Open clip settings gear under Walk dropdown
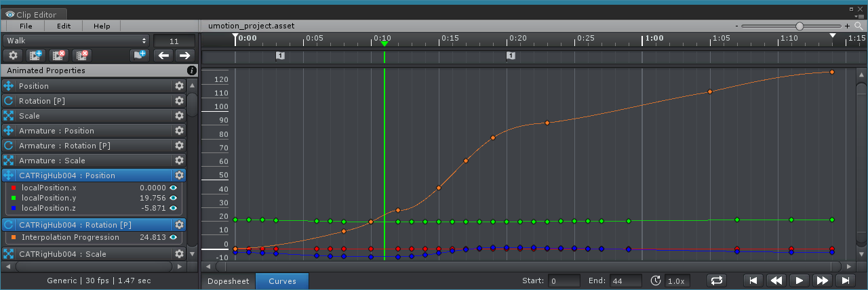This screenshot has height=290, width=868. (x=13, y=56)
